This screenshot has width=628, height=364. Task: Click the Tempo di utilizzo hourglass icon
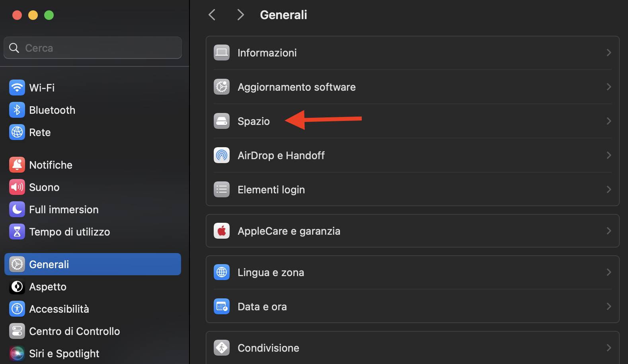click(17, 232)
